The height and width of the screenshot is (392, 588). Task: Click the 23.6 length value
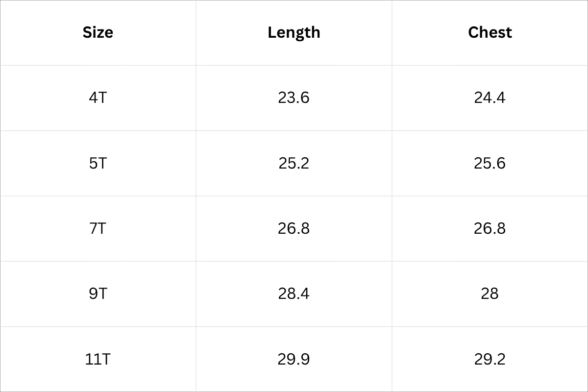pyautogui.click(x=294, y=98)
